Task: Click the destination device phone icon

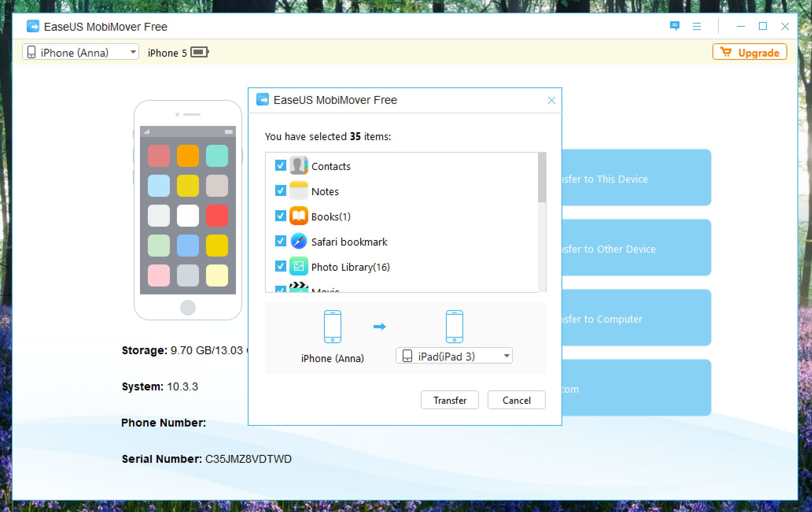Action: 454,327
